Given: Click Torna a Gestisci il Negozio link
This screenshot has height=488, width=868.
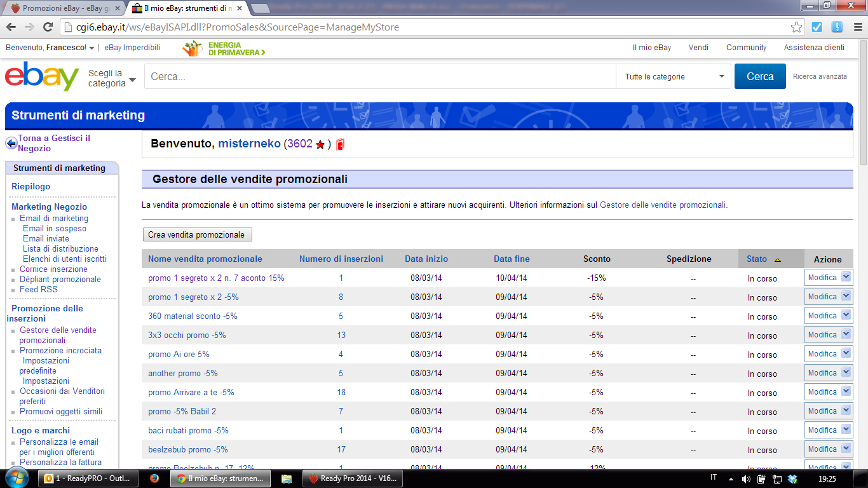Looking at the screenshot, I should click(54, 143).
